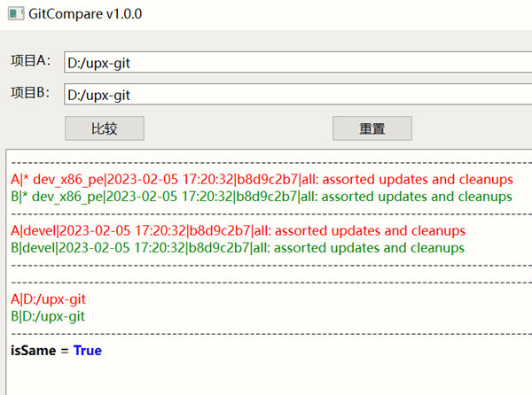This screenshot has width=532, height=395.
Task: Focus the 项目A path input field
Action: (296, 64)
